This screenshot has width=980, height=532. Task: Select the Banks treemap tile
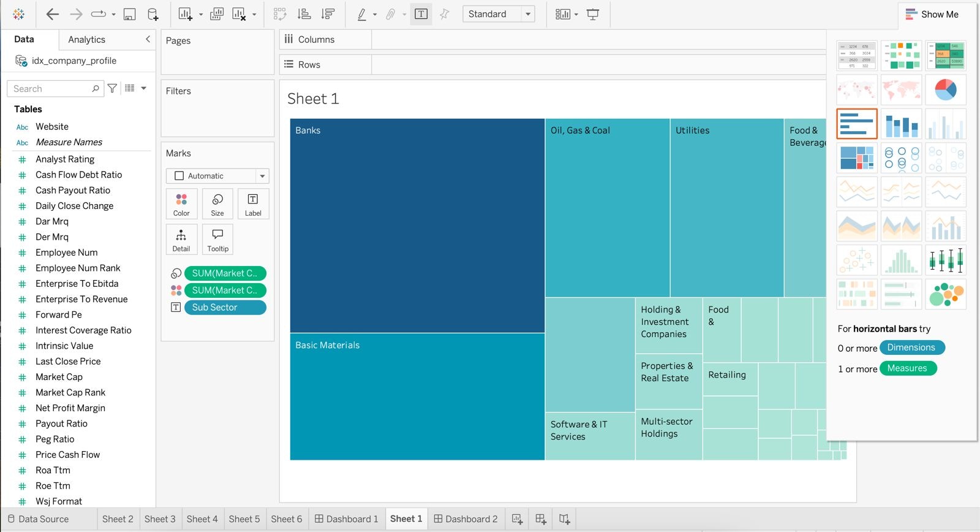pos(417,226)
